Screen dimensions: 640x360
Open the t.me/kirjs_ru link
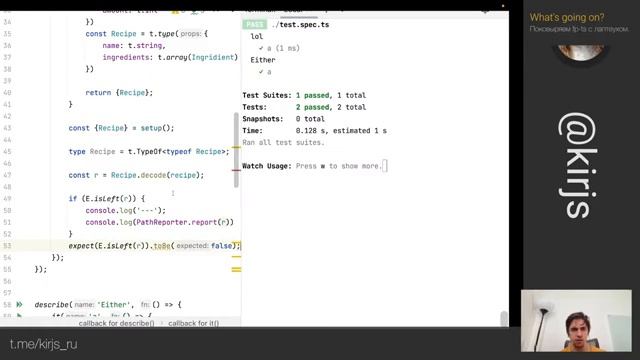pos(44,344)
